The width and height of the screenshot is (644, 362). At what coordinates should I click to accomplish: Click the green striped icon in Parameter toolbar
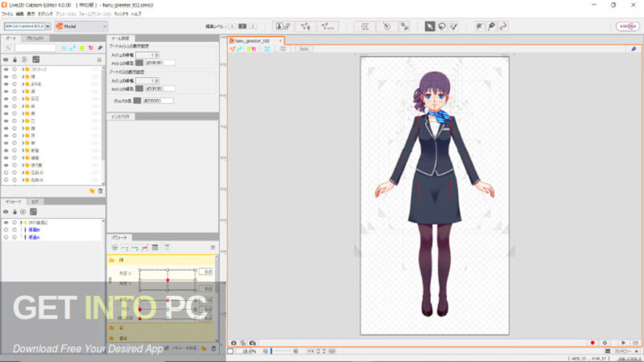pyautogui.click(x=155, y=247)
